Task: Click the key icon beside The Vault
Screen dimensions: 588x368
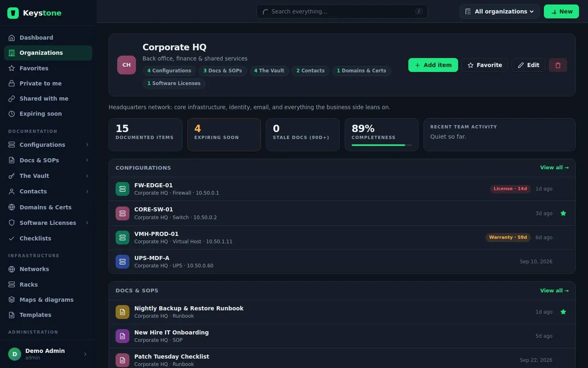Action: [x=12, y=176]
